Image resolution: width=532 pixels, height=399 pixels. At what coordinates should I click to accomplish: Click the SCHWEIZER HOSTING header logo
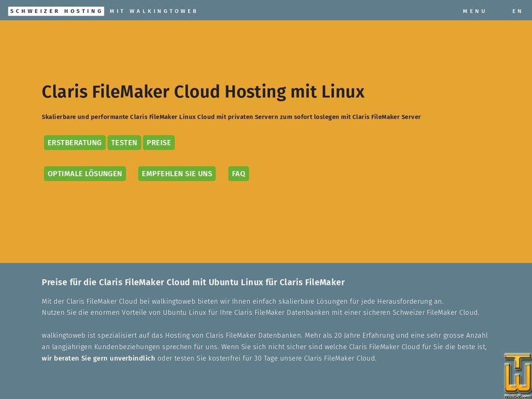[x=56, y=11]
